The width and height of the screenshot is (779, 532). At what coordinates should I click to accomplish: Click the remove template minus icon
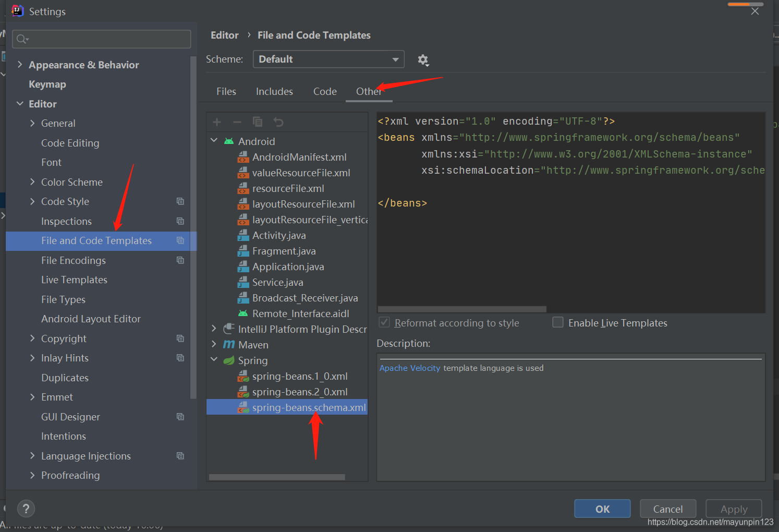[237, 122]
